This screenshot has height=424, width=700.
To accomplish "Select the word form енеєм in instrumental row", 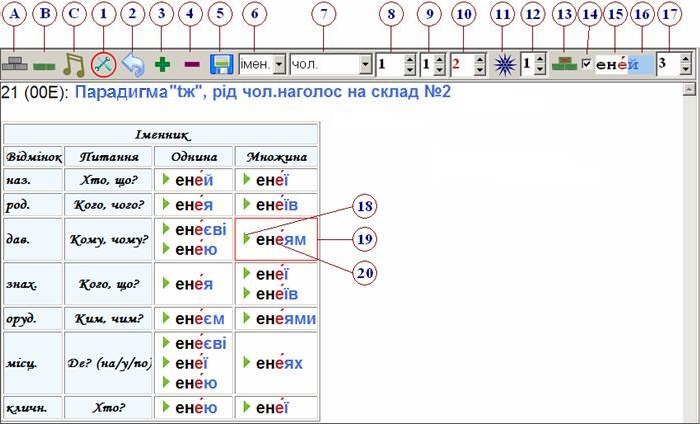I will tap(200, 318).
